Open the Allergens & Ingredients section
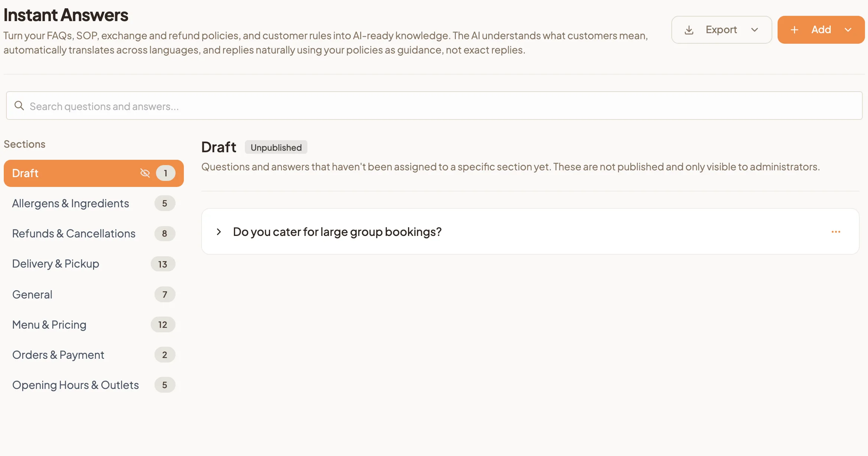The width and height of the screenshot is (868, 456). (x=94, y=204)
